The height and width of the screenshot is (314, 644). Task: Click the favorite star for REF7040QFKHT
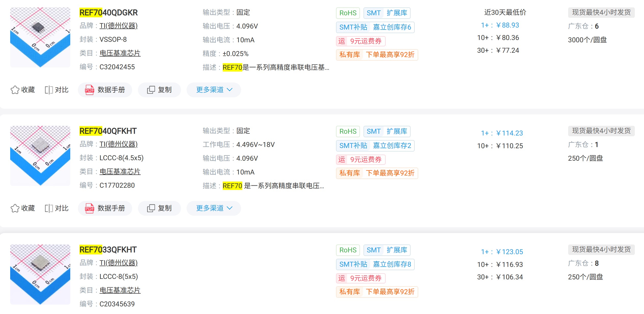point(16,208)
